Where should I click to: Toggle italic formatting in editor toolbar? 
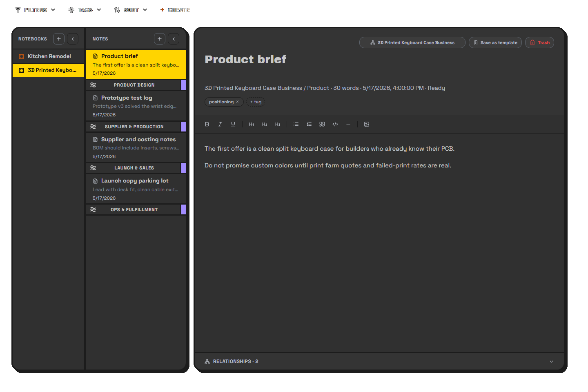point(220,124)
